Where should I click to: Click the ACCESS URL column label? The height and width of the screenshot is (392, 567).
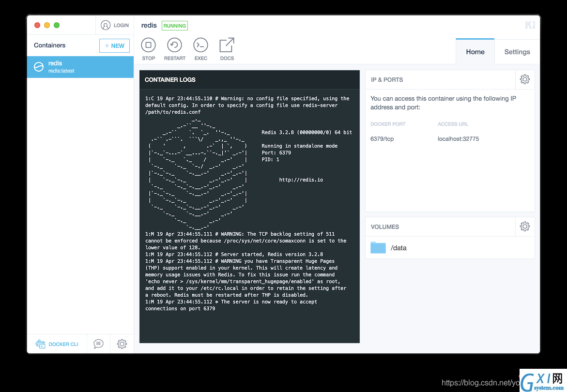[x=453, y=124]
